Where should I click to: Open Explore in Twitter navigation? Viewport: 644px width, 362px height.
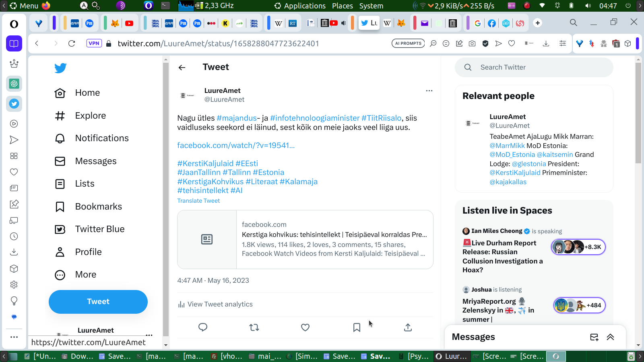(x=80, y=116)
